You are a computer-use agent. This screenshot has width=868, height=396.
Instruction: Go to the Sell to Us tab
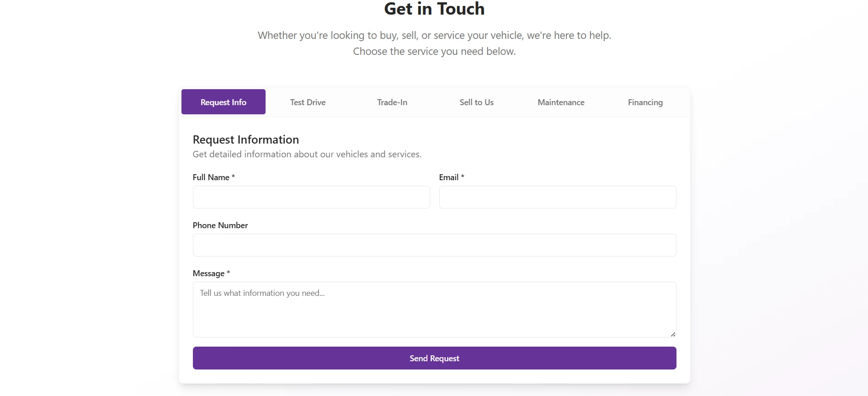pyautogui.click(x=476, y=102)
